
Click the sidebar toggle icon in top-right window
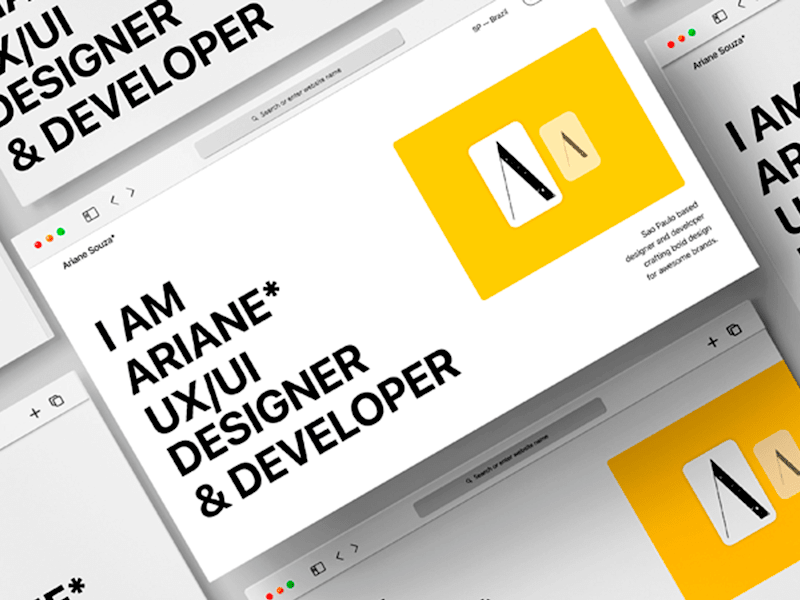pos(720,17)
